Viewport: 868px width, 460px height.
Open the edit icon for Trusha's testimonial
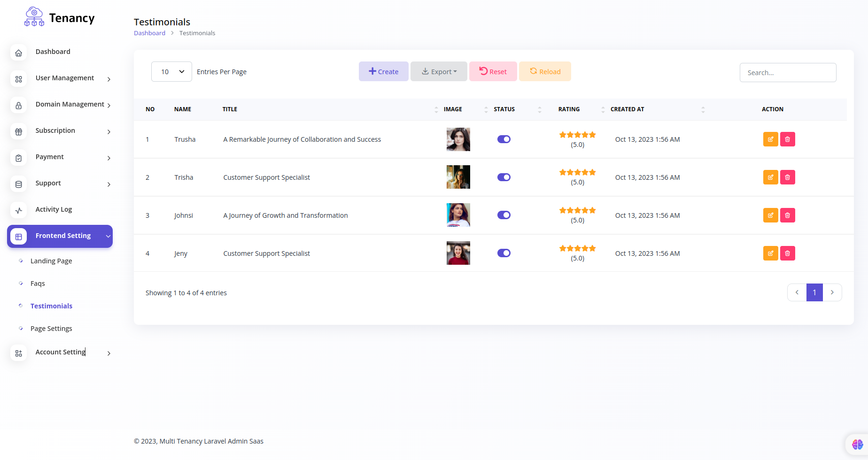coord(770,139)
